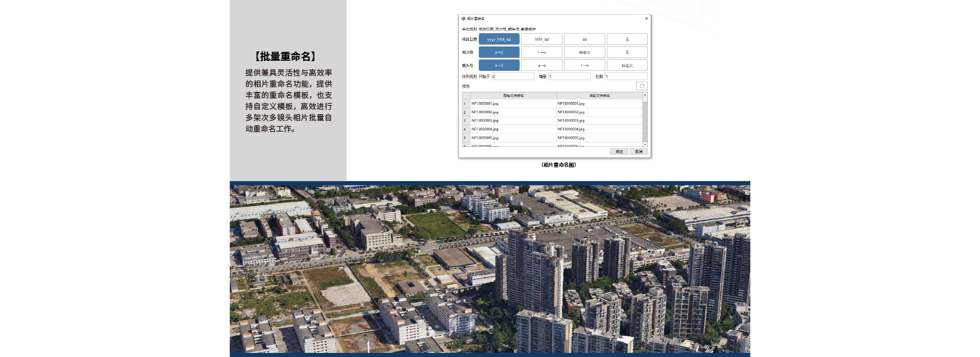Click the app icon in dialog title bar
Image resolution: width=980 pixels, height=357 pixels.
pyautogui.click(x=463, y=19)
